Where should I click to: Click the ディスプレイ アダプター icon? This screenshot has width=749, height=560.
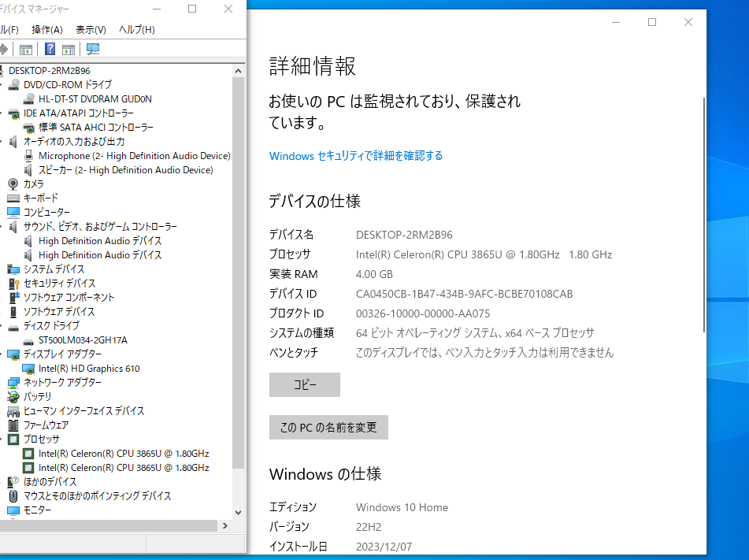pyautogui.click(x=13, y=354)
